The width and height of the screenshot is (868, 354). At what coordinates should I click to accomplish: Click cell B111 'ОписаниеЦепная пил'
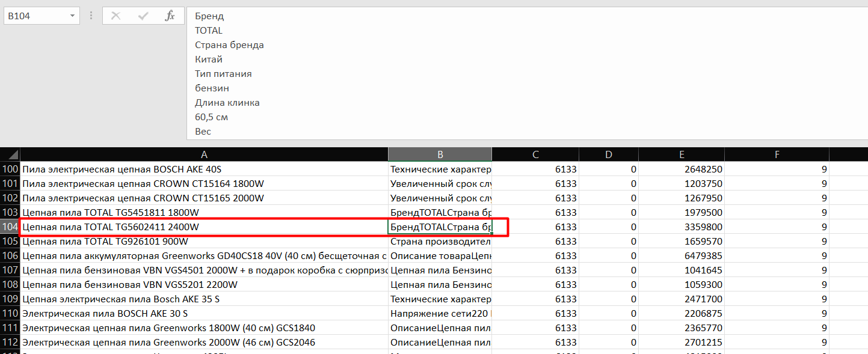[440, 328]
